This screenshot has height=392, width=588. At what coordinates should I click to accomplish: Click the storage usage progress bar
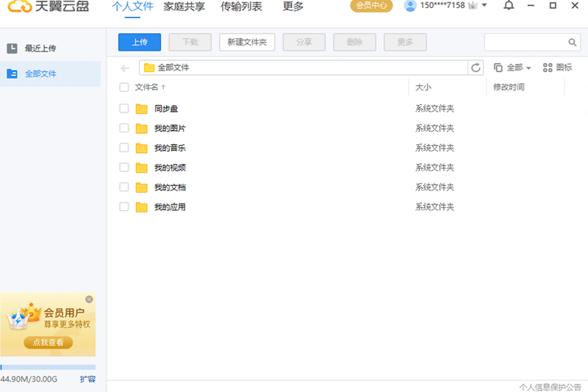(x=48, y=367)
